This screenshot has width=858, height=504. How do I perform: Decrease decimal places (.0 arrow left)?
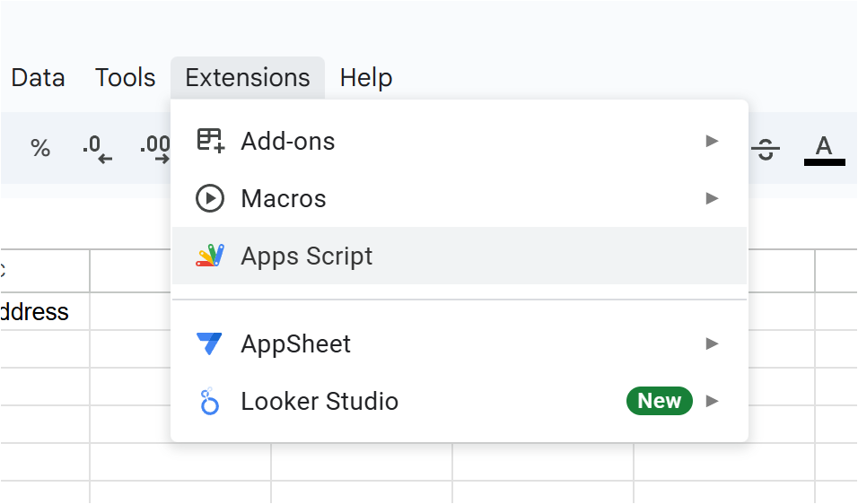(98, 149)
